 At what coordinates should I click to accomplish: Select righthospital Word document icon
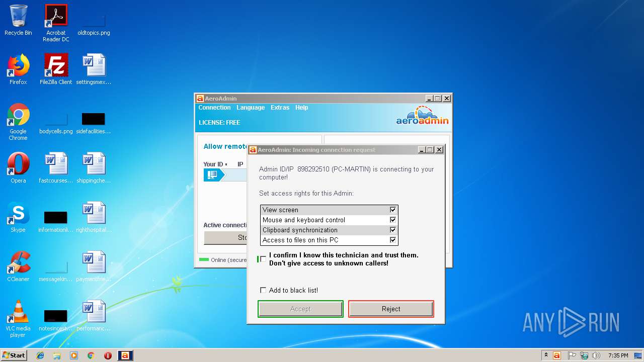(94, 217)
